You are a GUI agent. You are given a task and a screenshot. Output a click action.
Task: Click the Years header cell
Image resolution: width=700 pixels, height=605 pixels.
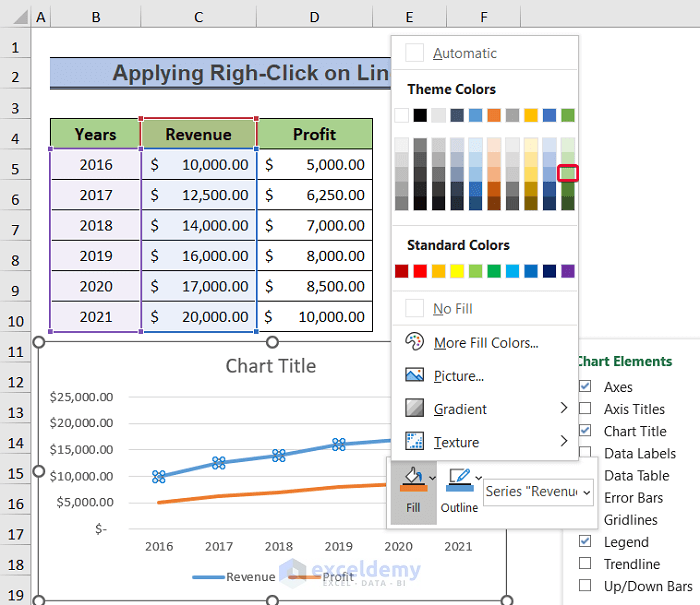click(x=96, y=134)
